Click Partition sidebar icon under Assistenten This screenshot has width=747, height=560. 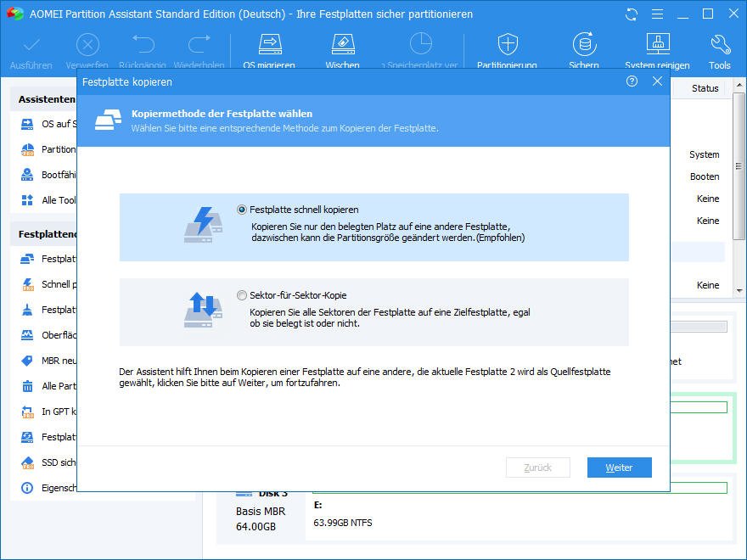27,149
